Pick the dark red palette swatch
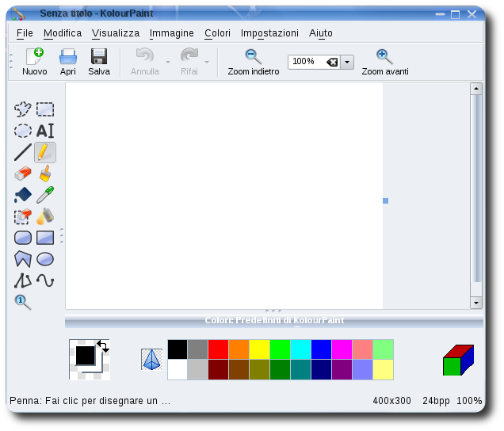Image resolution: width=504 pixels, height=431 pixels. [218, 370]
